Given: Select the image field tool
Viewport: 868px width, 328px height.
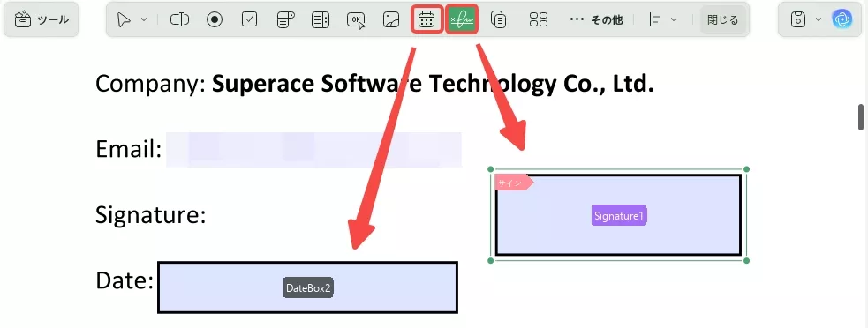Looking at the screenshot, I should click(x=391, y=20).
